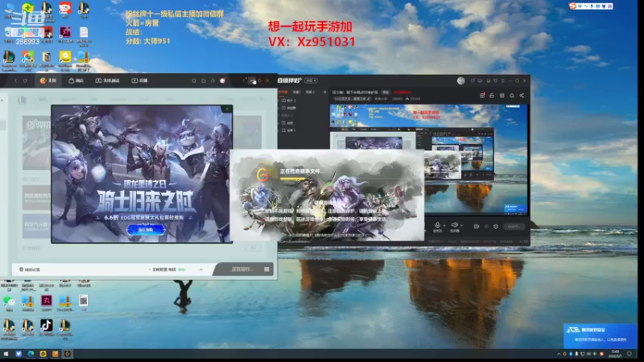Mute the speaker in the streaming app

tap(454, 225)
